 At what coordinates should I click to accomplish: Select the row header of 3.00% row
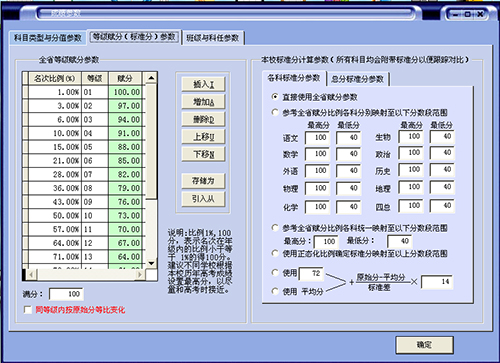coord(25,106)
